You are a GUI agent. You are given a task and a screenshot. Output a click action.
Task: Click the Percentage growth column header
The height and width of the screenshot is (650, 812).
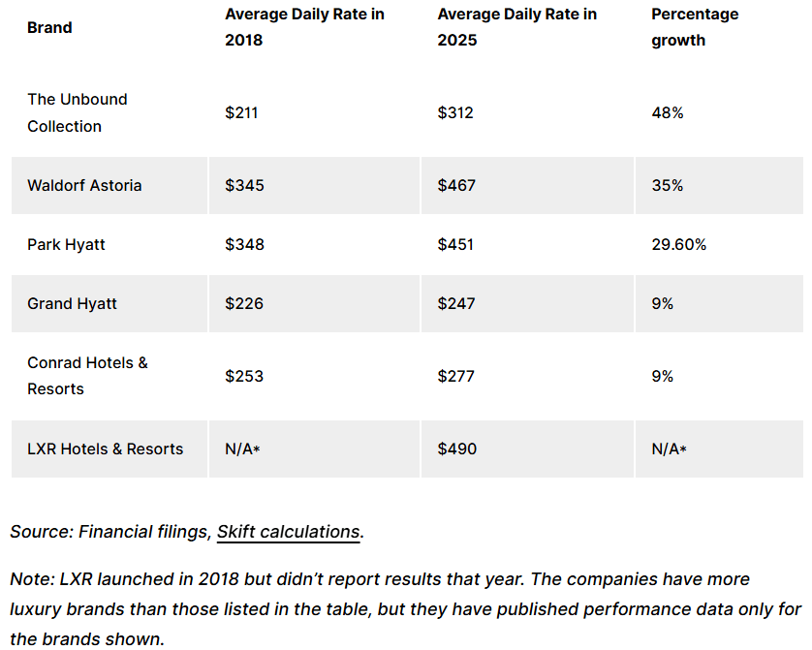tap(694, 27)
